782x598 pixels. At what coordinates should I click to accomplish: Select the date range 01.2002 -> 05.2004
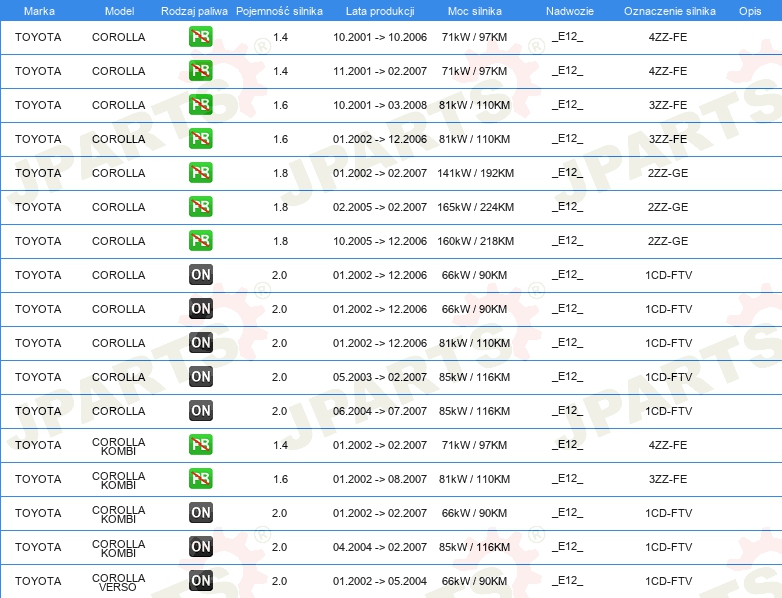pos(380,581)
